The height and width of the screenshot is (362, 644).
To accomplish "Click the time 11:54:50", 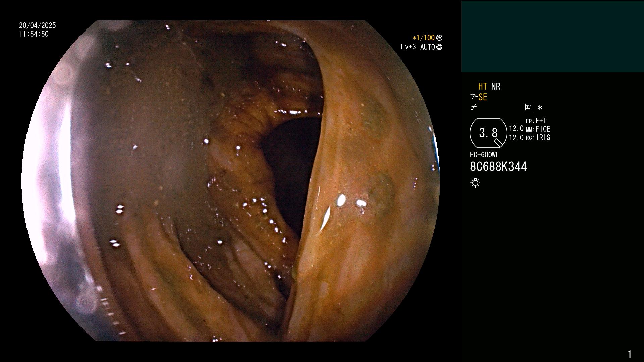I will 34,34.
